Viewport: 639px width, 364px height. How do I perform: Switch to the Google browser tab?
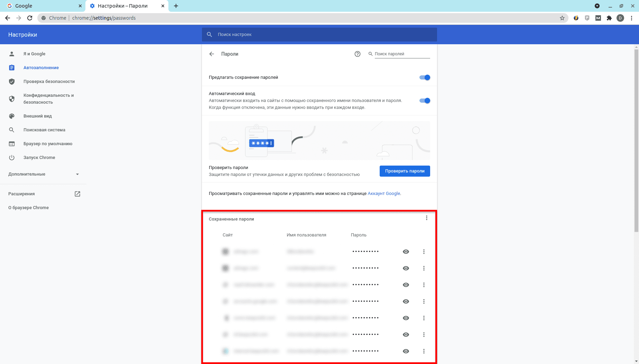coord(41,6)
